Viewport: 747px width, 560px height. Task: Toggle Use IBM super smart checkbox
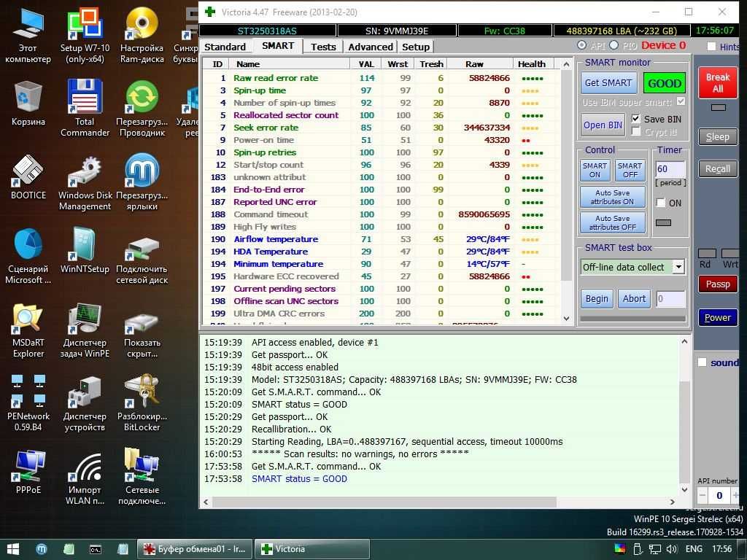click(x=681, y=101)
